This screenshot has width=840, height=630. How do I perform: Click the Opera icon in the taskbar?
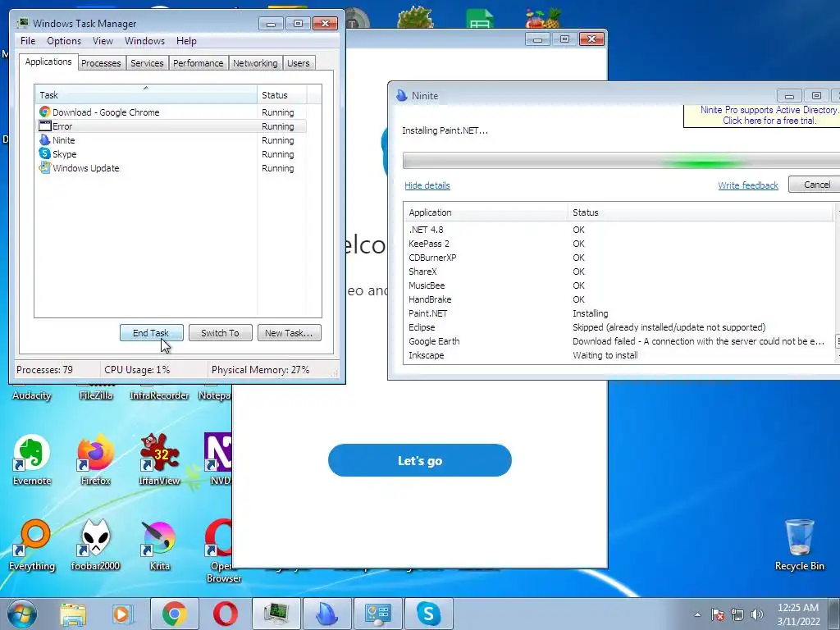pyautogui.click(x=225, y=614)
